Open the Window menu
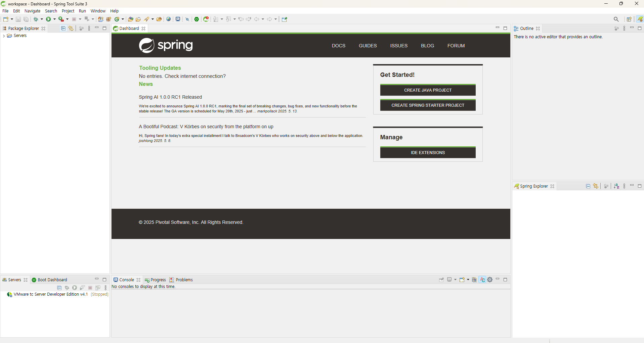This screenshot has width=644, height=343. tap(98, 11)
